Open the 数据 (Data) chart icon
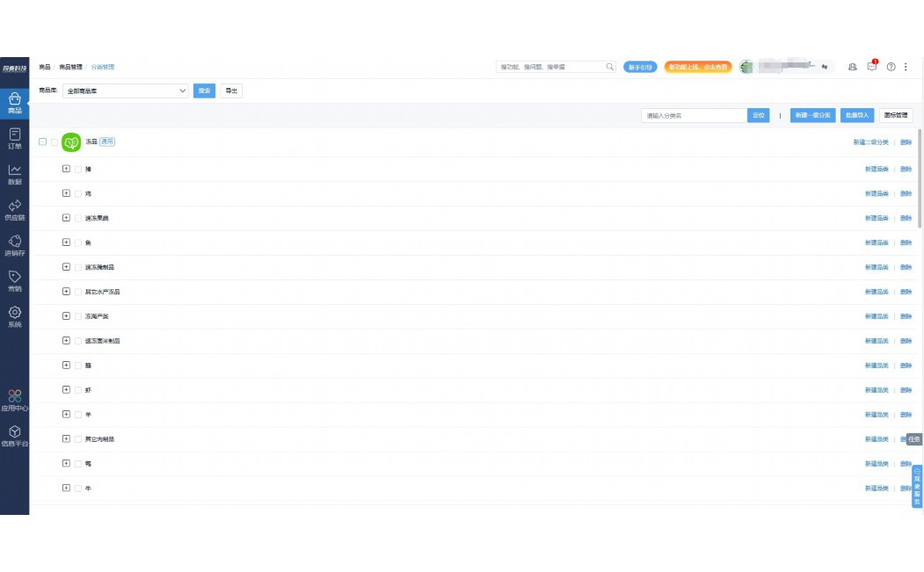The height and width of the screenshot is (572, 924). click(x=14, y=174)
